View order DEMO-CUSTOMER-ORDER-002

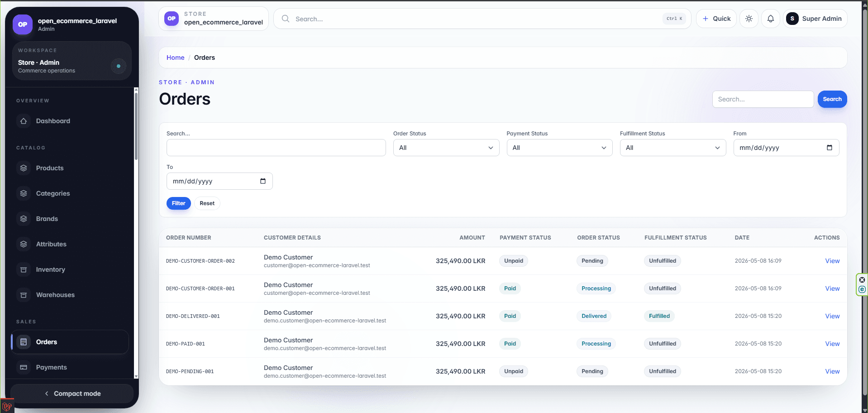(832, 261)
